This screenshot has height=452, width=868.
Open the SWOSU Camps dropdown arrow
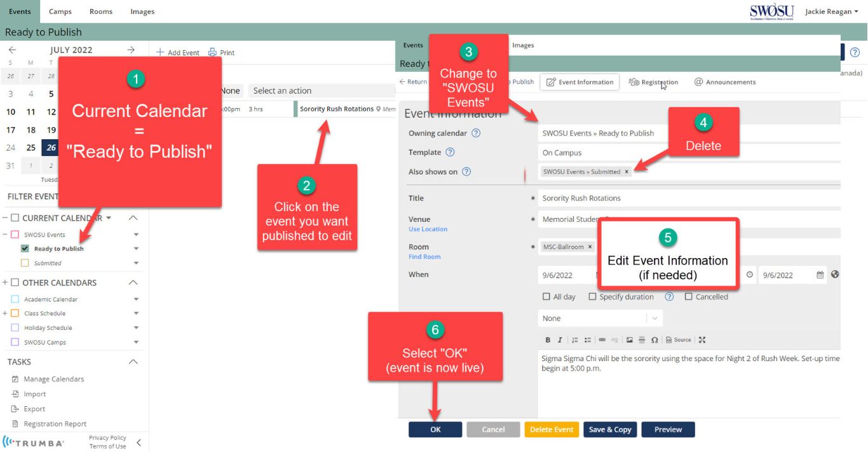pyautogui.click(x=136, y=342)
